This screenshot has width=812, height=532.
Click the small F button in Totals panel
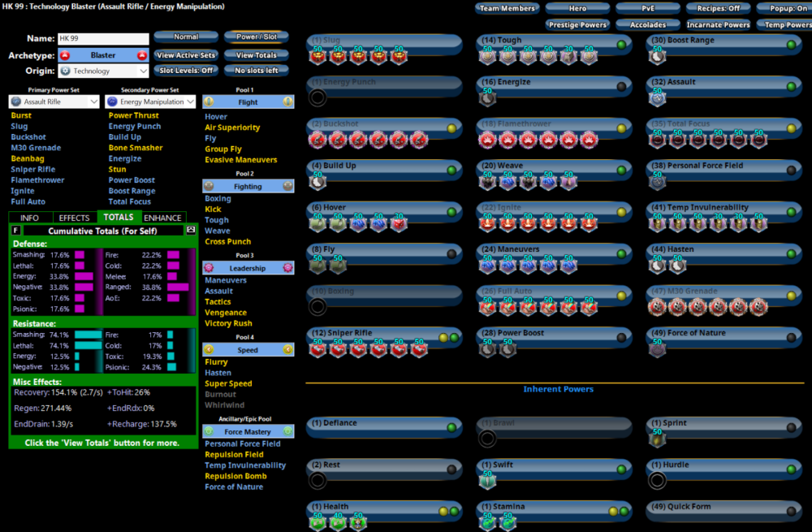point(15,231)
